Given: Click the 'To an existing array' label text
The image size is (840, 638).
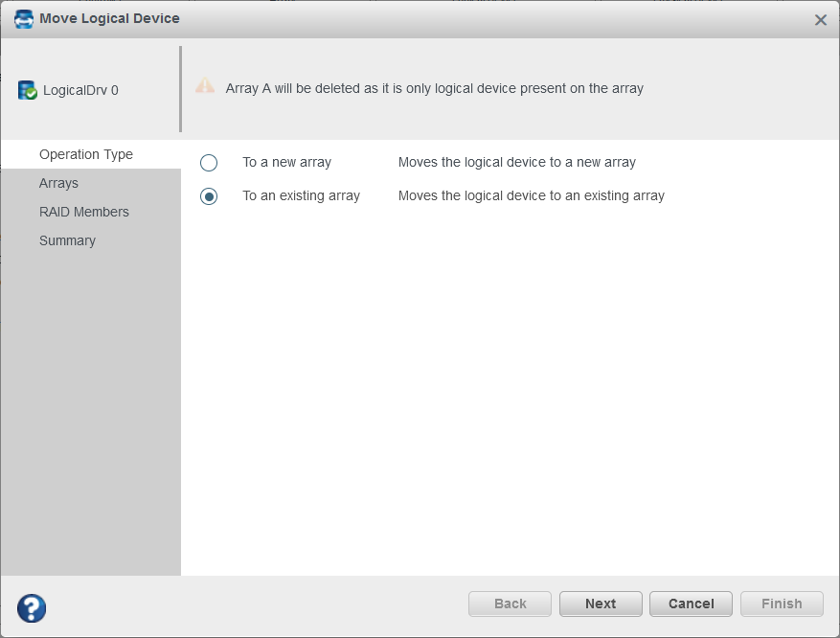Looking at the screenshot, I should (303, 195).
